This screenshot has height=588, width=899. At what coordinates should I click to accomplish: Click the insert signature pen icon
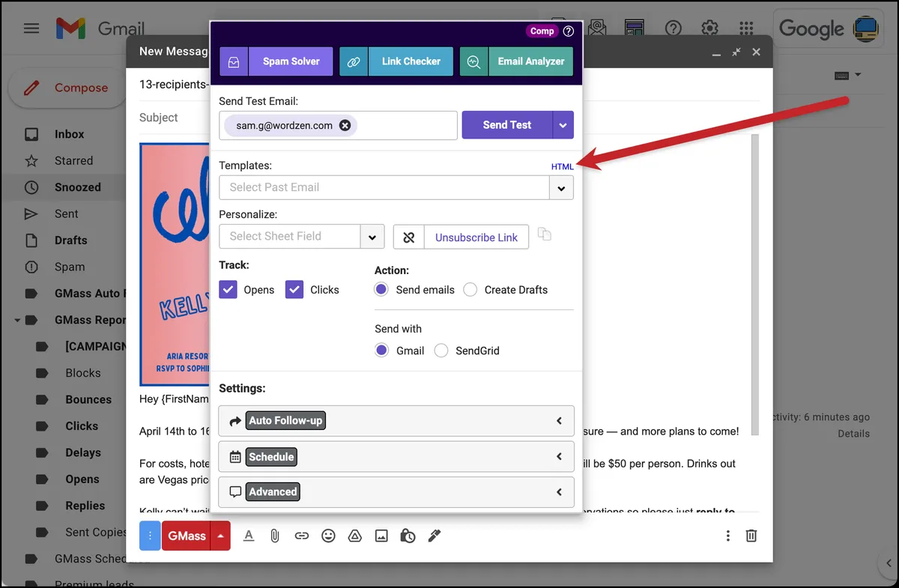tap(435, 536)
